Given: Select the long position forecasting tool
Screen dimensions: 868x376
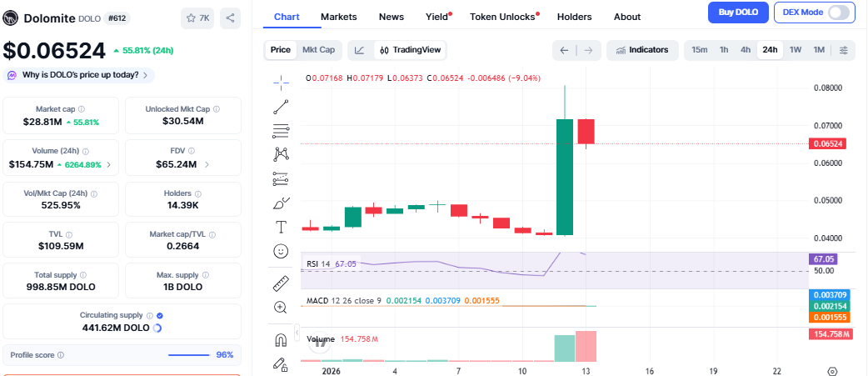Looking at the screenshot, I should pyautogui.click(x=282, y=178).
